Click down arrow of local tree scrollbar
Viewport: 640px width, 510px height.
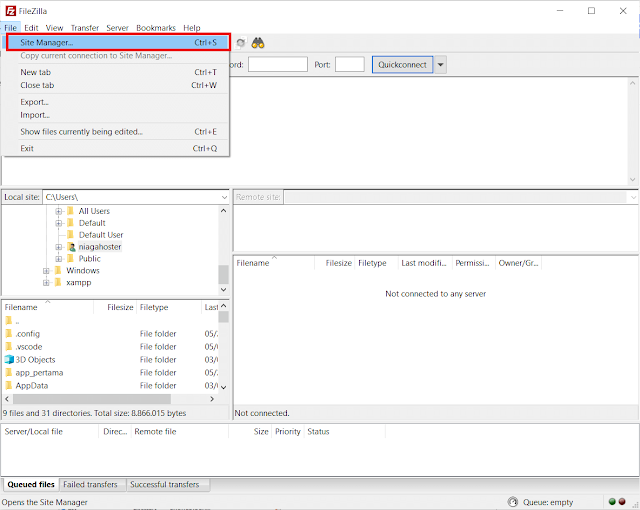223,290
